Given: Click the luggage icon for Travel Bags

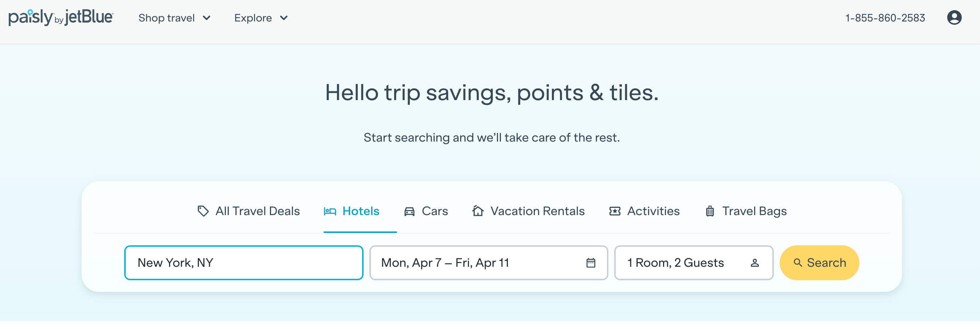Looking at the screenshot, I should tap(710, 211).
